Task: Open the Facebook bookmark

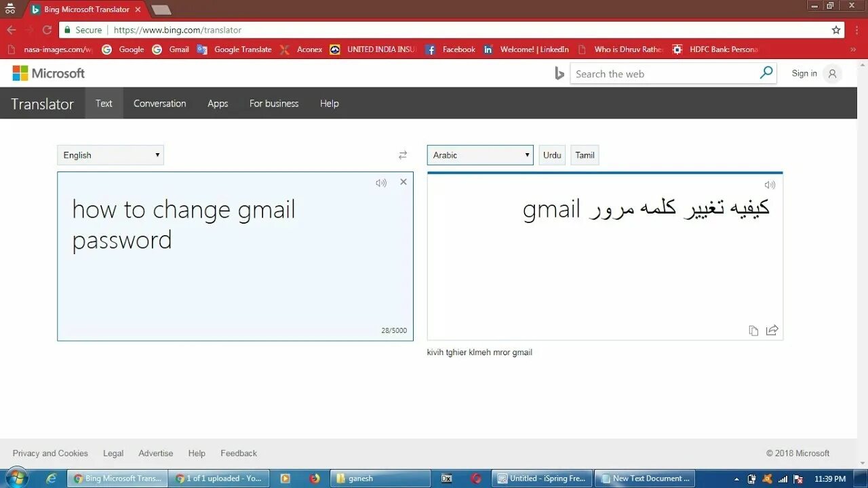Action: point(450,49)
